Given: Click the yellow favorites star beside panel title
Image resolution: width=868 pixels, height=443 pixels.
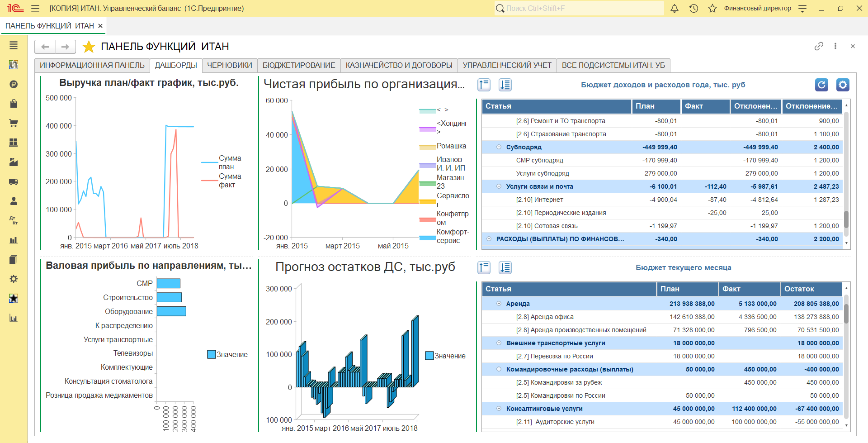Looking at the screenshot, I should pyautogui.click(x=89, y=47).
